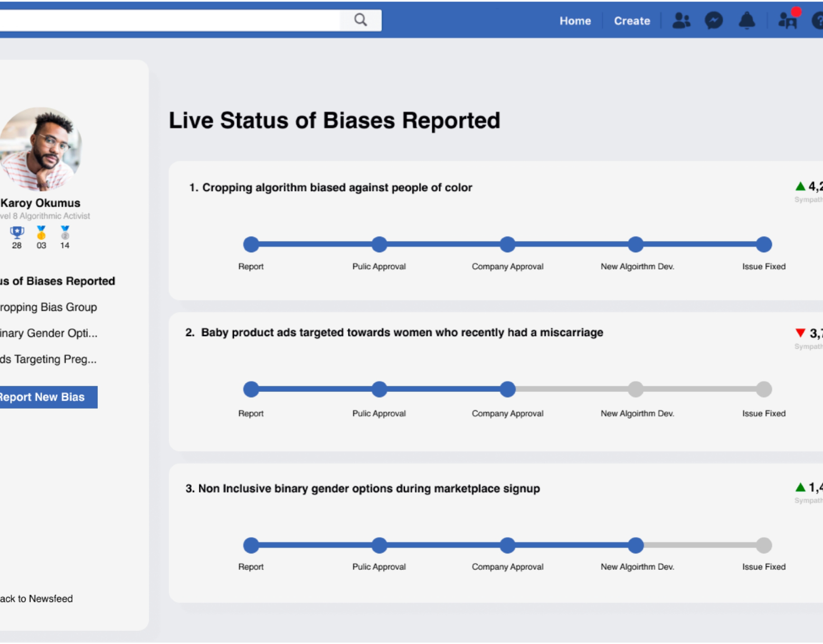Open Create in top navigation
Image resolution: width=823 pixels, height=644 pixels.
tap(631, 21)
